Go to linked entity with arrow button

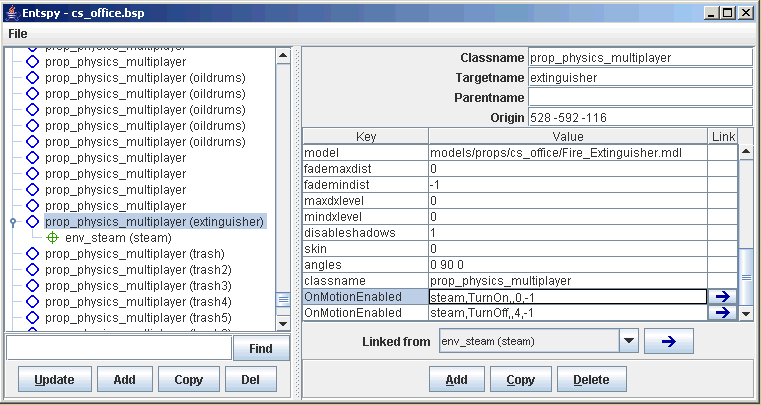(x=669, y=341)
